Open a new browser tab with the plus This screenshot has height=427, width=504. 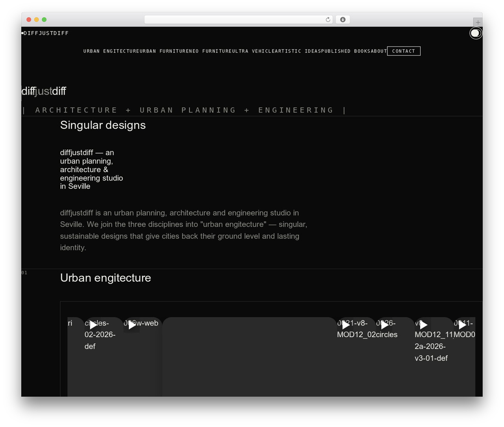(x=478, y=22)
